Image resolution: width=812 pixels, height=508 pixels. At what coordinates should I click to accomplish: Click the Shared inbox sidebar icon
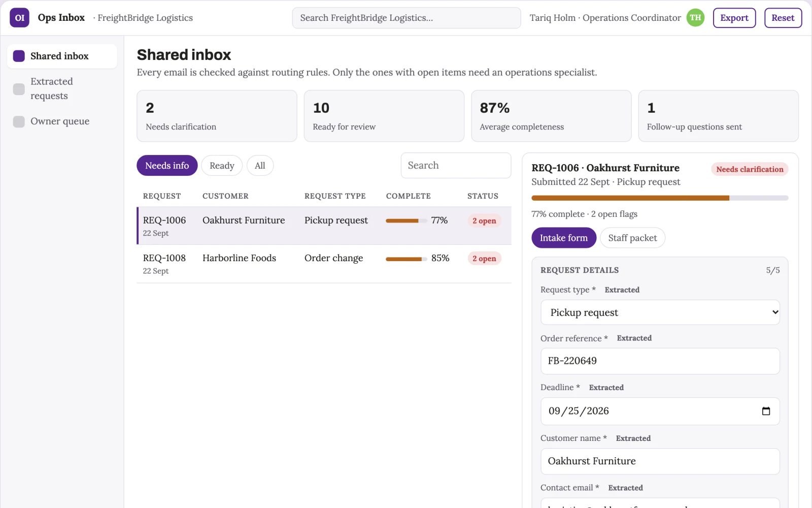point(19,56)
